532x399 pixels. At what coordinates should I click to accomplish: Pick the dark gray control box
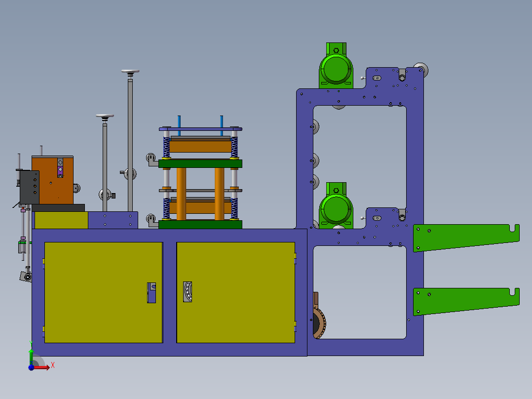[30, 188]
